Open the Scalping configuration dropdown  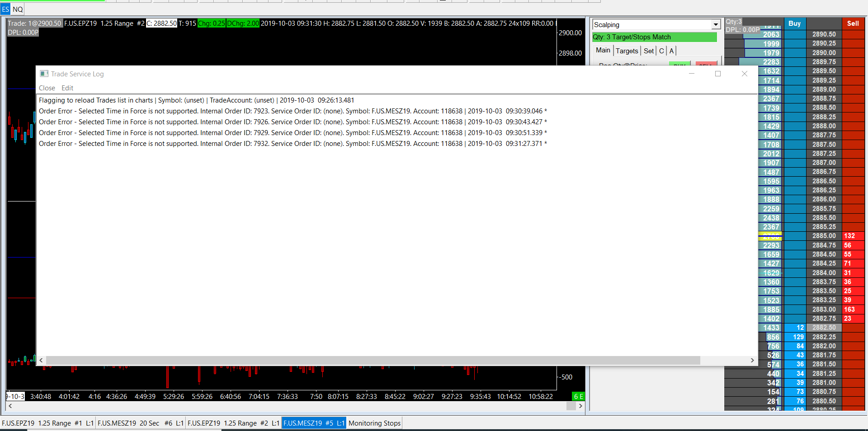tap(716, 25)
